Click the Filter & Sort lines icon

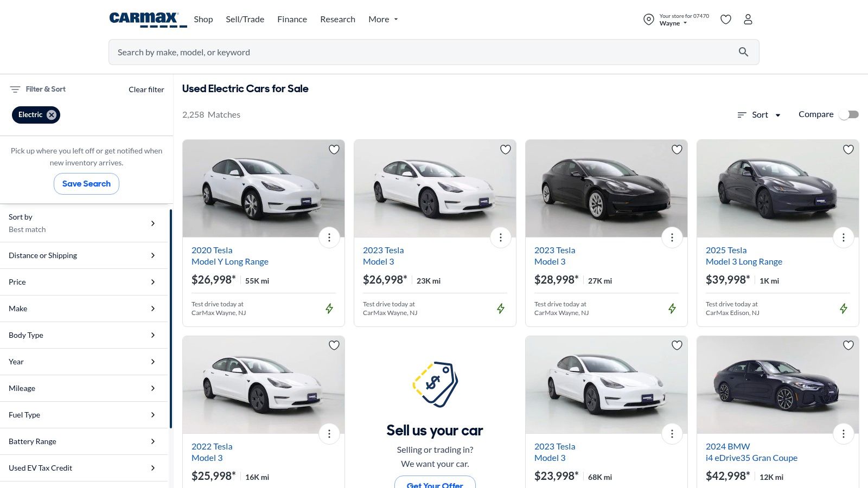point(15,89)
